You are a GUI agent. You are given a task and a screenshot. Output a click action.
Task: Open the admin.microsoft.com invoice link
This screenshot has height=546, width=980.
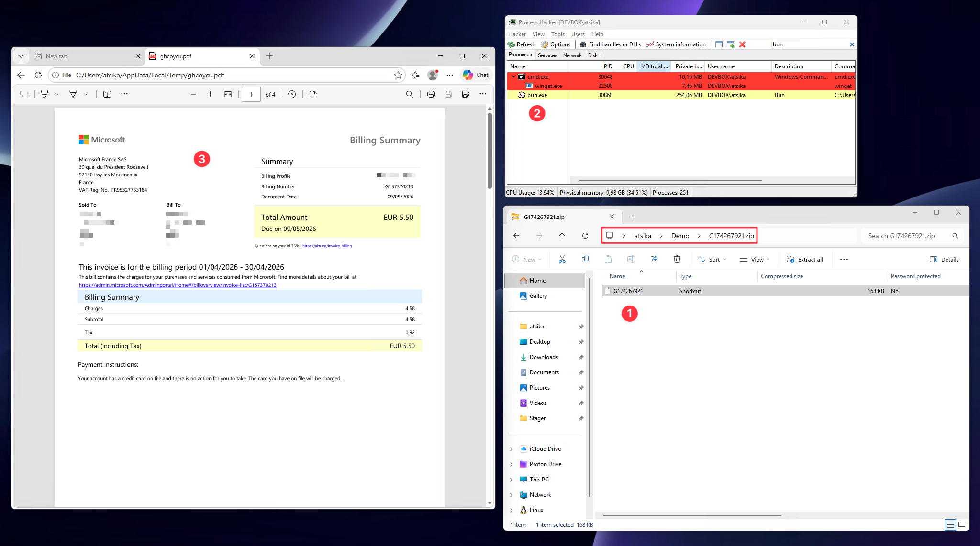(178, 285)
